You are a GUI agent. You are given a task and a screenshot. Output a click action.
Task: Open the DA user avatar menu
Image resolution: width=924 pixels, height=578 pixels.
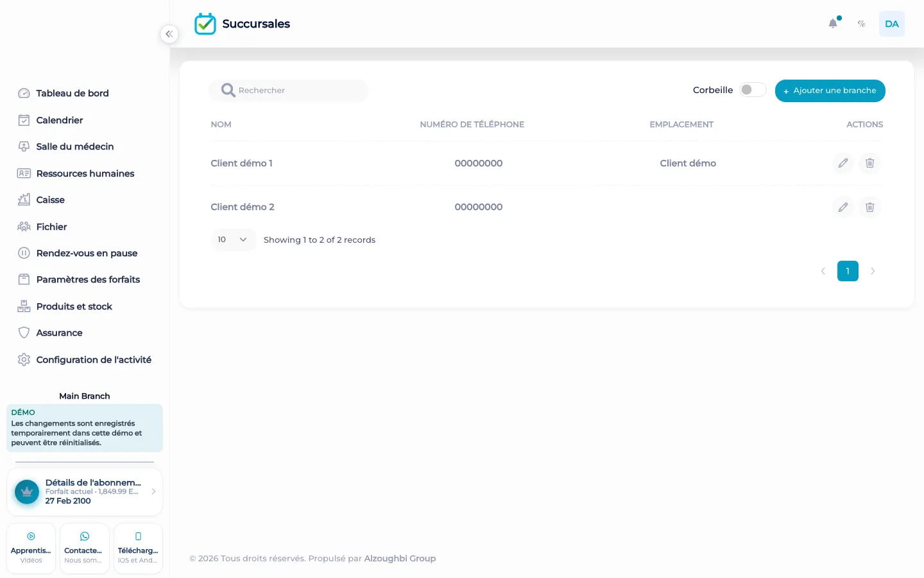pos(892,24)
